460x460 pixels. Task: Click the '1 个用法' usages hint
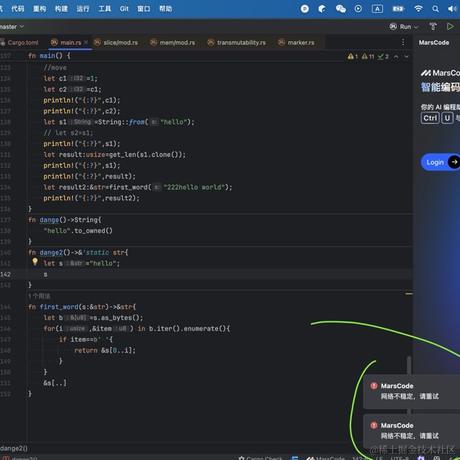click(x=39, y=296)
